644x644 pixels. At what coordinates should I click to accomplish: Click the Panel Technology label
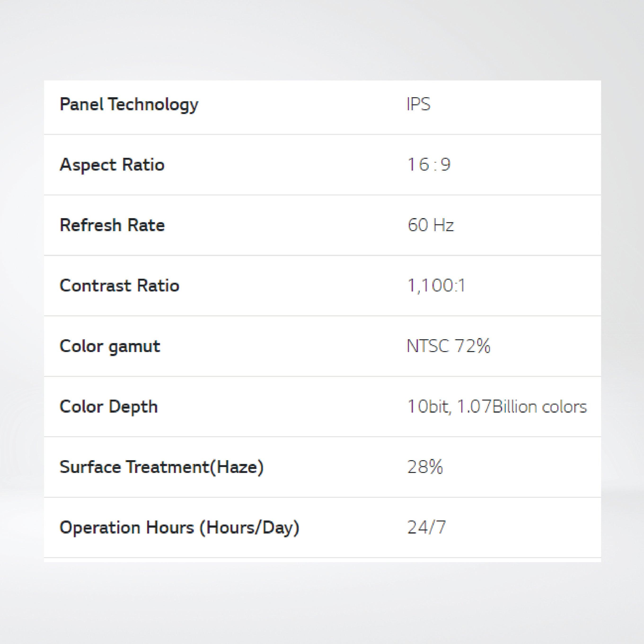(129, 105)
